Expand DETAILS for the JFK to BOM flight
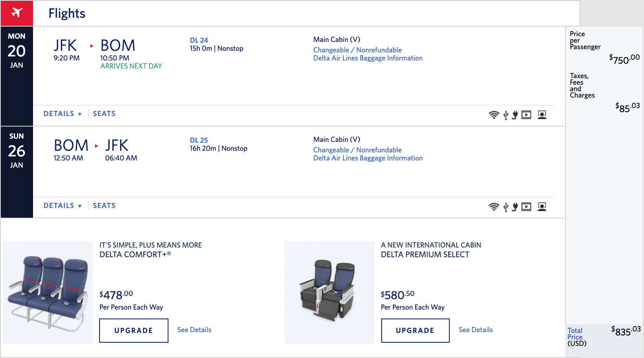 click(62, 114)
